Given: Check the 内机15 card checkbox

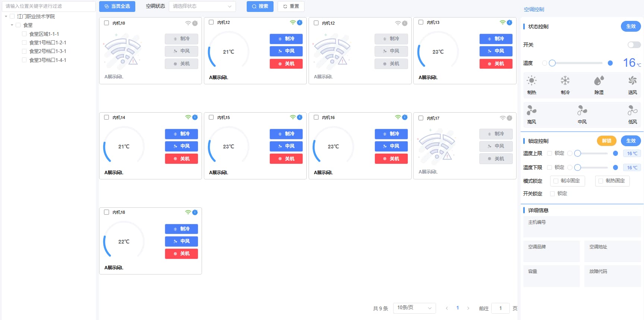Looking at the screenshot, I should coord(211,117).
